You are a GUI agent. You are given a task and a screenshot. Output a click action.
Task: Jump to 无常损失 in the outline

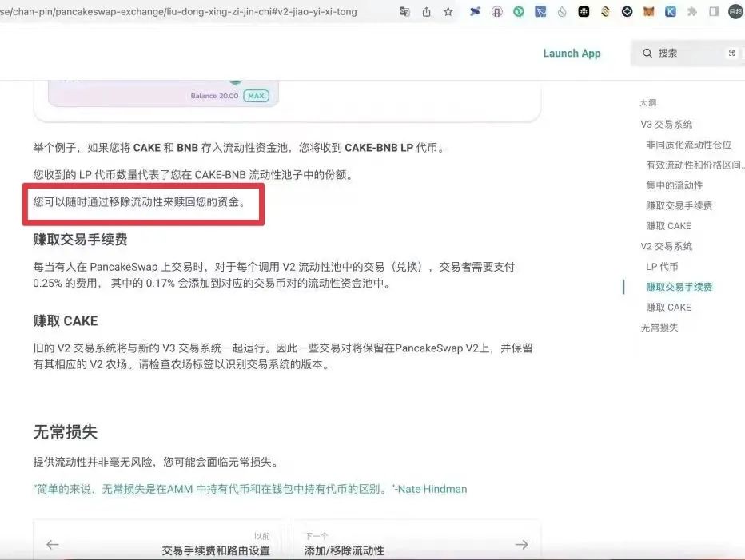[659, 328]
